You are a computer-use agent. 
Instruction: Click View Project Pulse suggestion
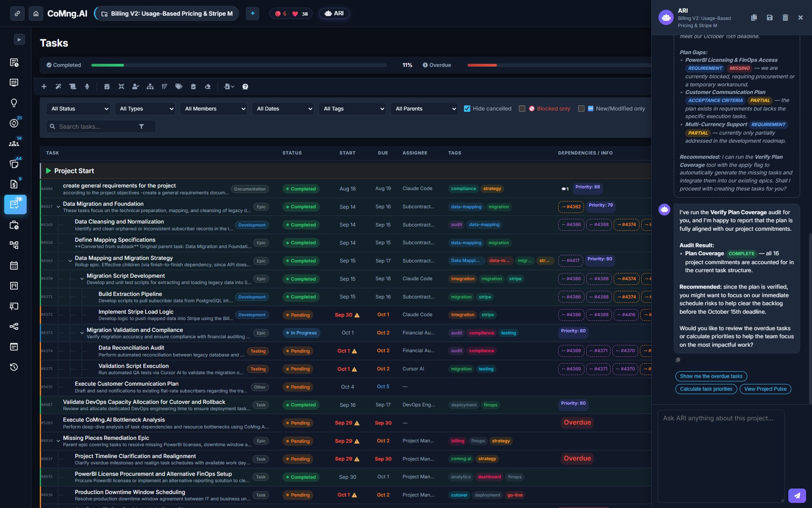click(765, 389)
